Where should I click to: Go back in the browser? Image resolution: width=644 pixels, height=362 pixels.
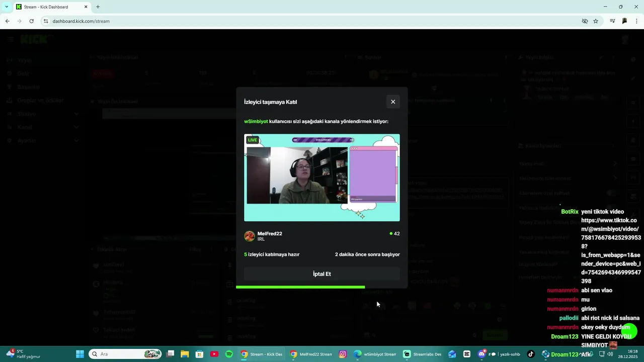[7, 21]
